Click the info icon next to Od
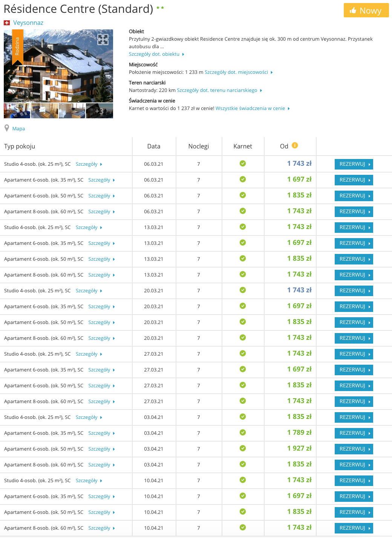Image resolution: width=392 pixels, height=538 pixels. (295, 145)
